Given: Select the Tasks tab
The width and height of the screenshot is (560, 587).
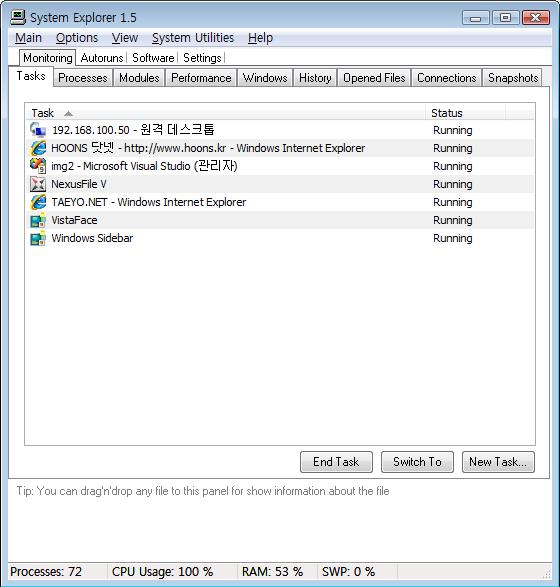Looking at the screenshot, I should (31, 76).
